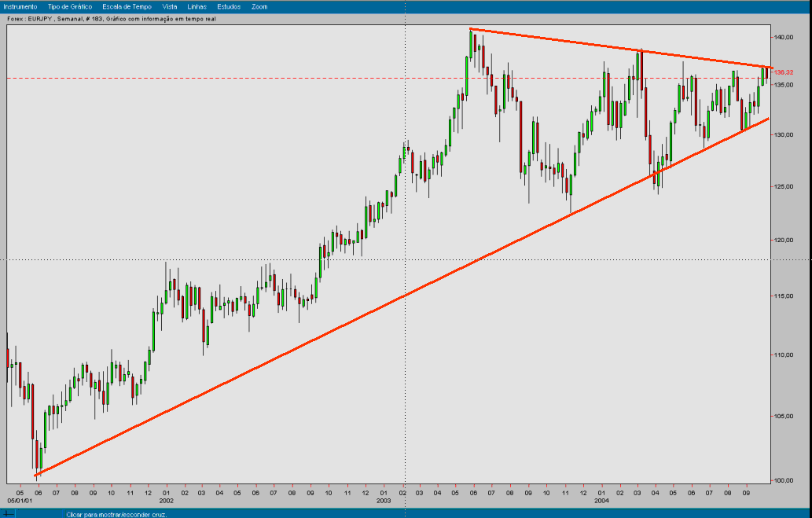Image resolution: width=812 pixels, height=518 pixels.
Task: Open the Linhas menu
Action: (196, 6)
